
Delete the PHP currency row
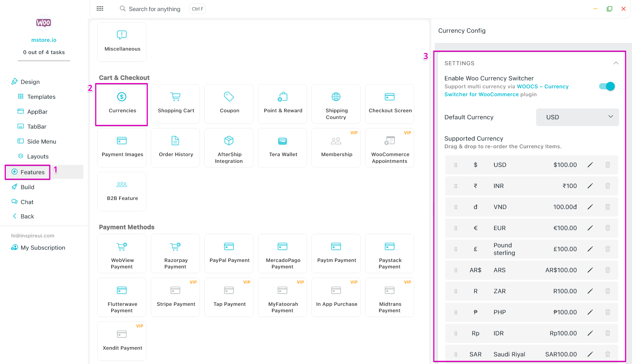click(608, 312)
